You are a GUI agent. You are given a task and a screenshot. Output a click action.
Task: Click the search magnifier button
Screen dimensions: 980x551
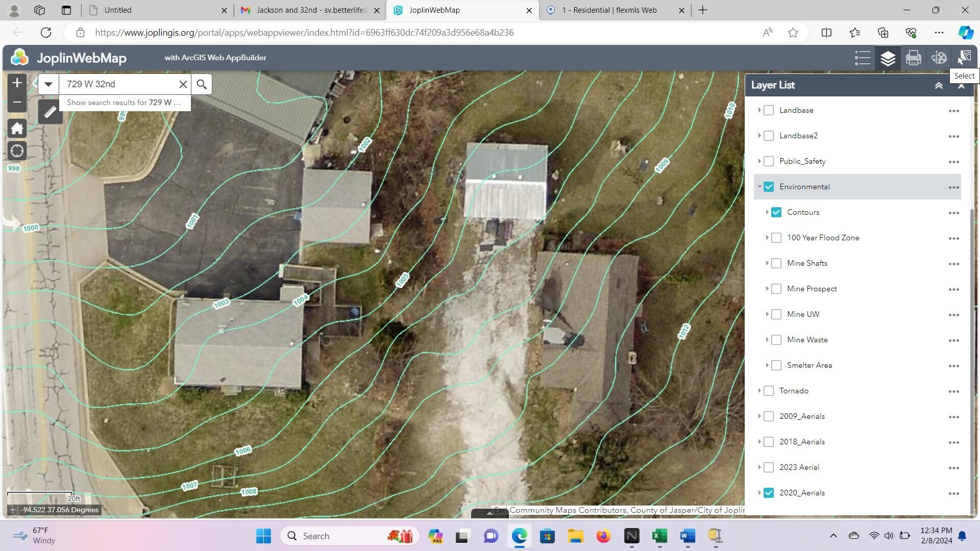pos(202,84)
